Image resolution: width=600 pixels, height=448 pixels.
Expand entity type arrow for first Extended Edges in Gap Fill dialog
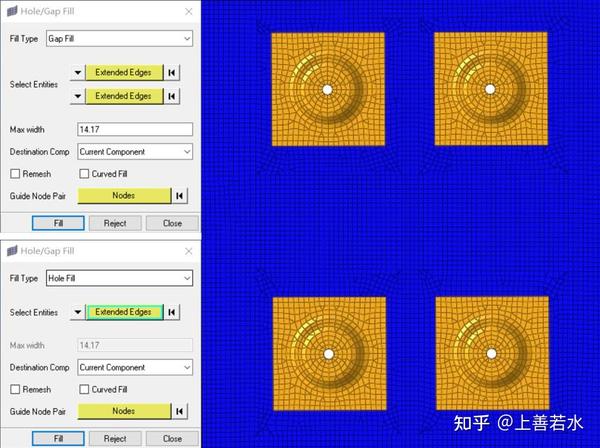click(78, 72)
